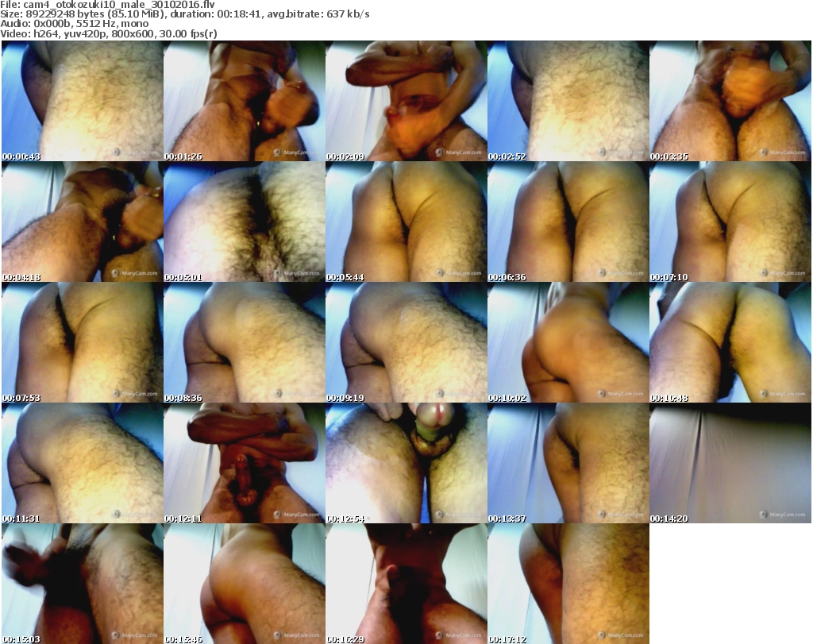
Task: Pick the thumbnail at 00:16:29
Action: [406, 584]
